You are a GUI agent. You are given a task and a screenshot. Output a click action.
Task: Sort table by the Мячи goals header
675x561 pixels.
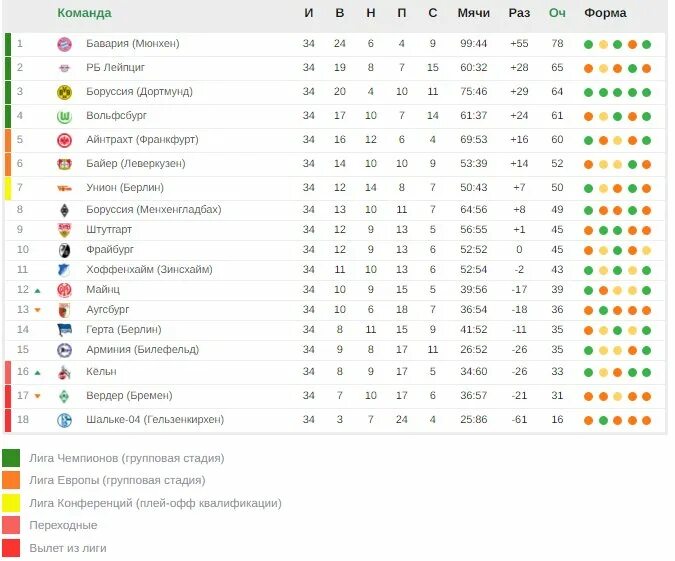473,13
